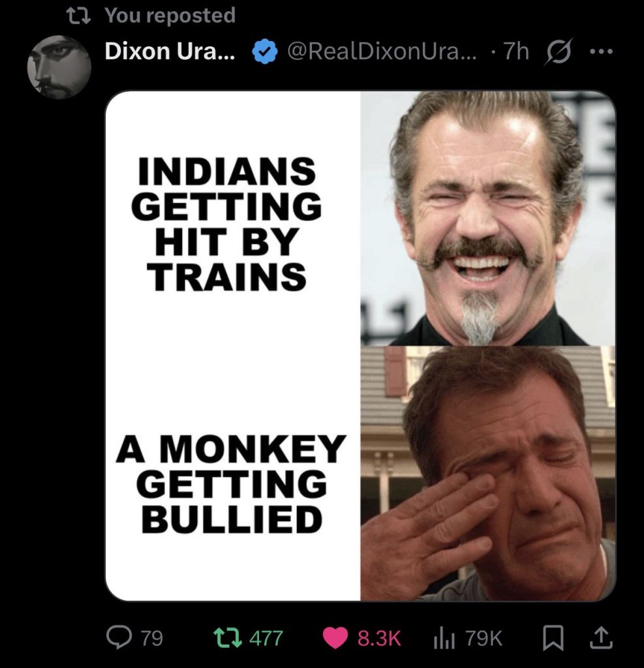Unlike the post via the pink heart
This screenshot has height=668, width=644.
335,638
